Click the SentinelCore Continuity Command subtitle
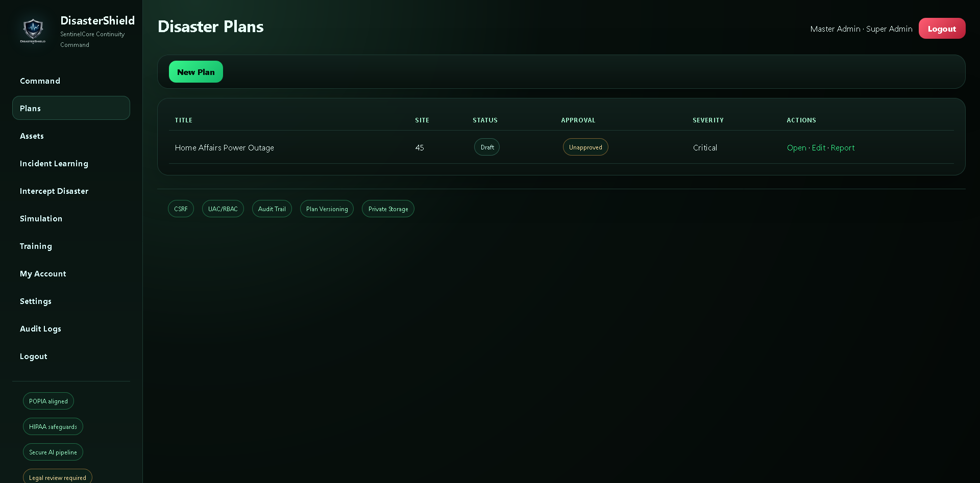Screen dimensions: 980x483 [x=92, y=39]
